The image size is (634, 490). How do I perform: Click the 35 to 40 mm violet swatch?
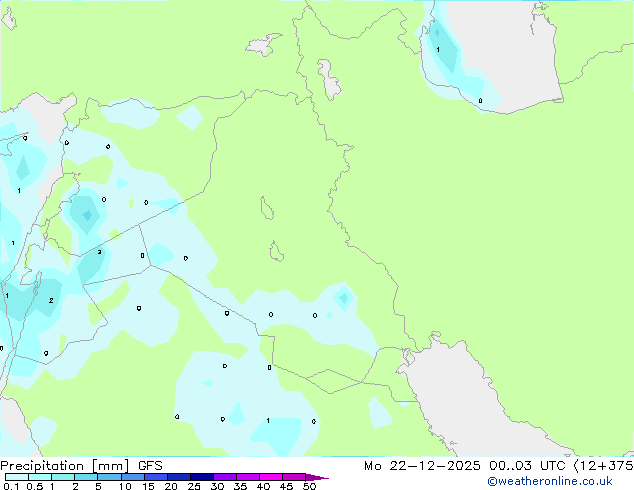tap(247, 477)
